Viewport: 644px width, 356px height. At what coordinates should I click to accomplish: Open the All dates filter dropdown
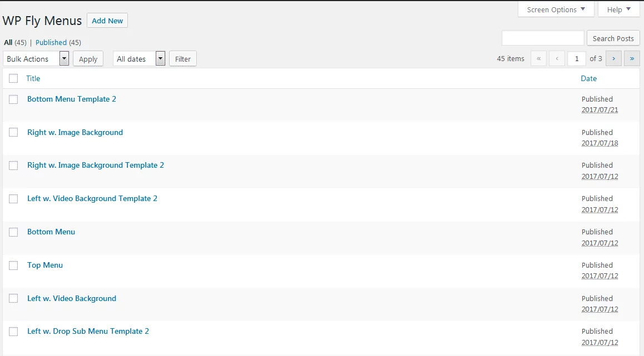pos(138,58)
